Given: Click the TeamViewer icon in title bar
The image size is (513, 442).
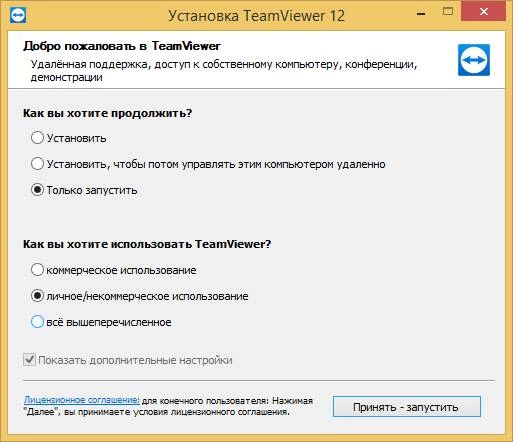Looking at the screenshot, I should [18, 15].
